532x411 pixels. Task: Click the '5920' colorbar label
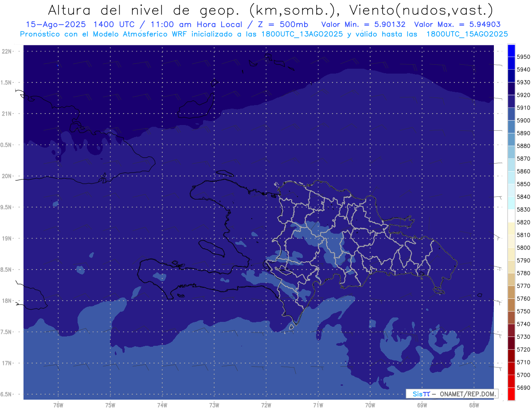point(523,95)
